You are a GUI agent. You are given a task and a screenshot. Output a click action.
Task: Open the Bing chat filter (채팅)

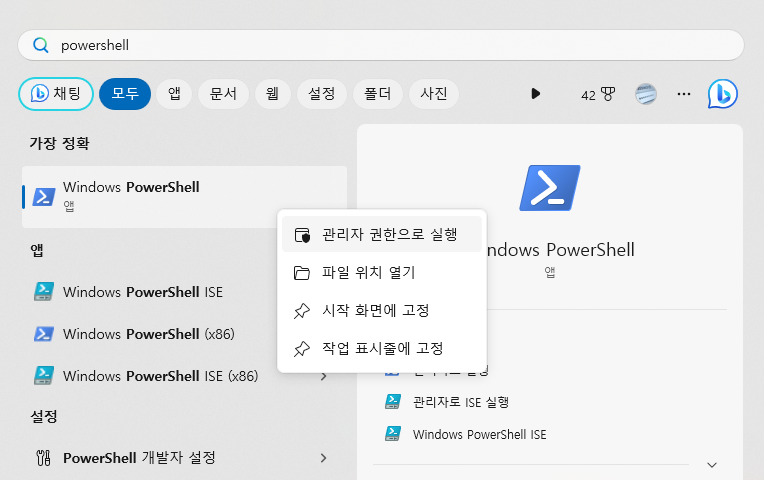[56, 94]
